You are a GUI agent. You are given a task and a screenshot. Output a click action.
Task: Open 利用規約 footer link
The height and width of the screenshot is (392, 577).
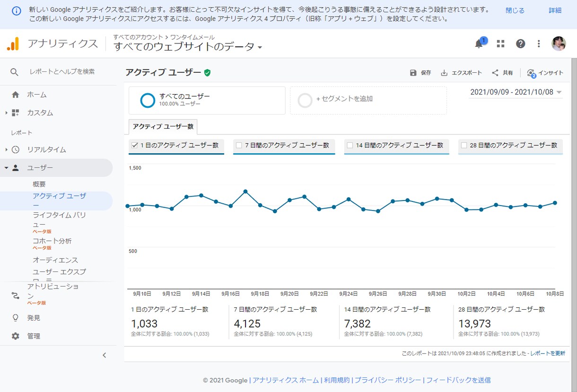pos(337,380)
